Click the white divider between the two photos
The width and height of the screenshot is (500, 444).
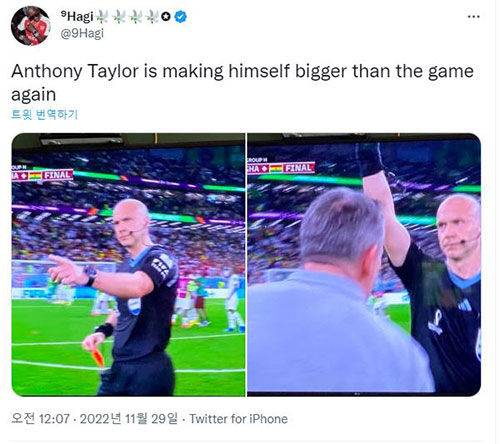click(x=246, y=265)
